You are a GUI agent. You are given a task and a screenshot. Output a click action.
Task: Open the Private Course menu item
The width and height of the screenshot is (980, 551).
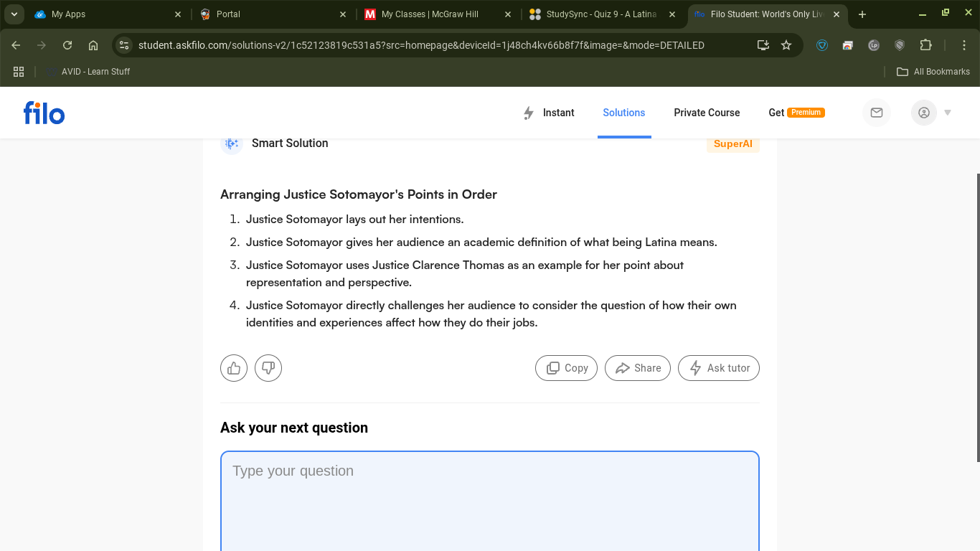pos(707,113)
